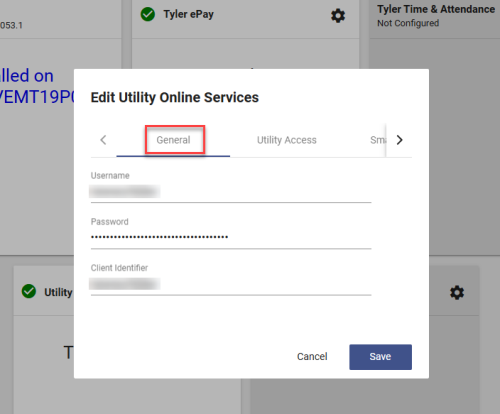Click green checkmark next to Utility card

(x=29, y=291)
